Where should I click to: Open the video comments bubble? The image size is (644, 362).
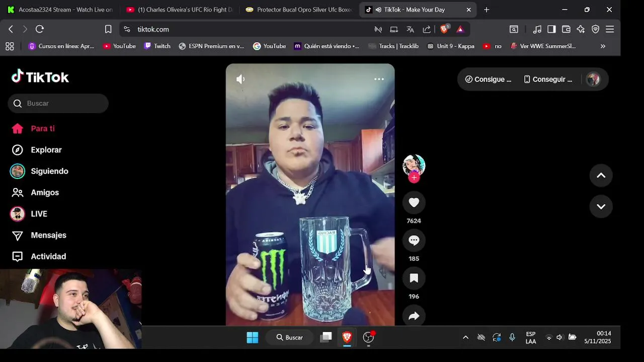click(x=414, y=240)
